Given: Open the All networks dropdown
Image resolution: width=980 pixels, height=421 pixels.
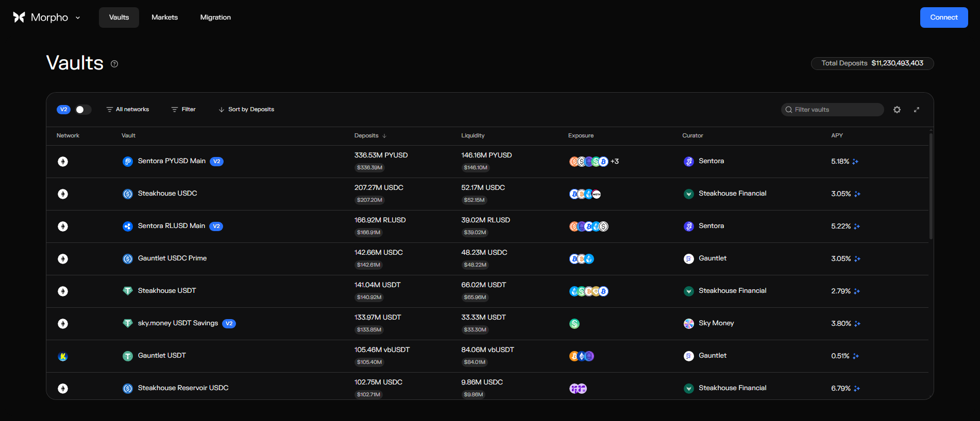Looking at the screenshot, I should [x=128, y=110].
